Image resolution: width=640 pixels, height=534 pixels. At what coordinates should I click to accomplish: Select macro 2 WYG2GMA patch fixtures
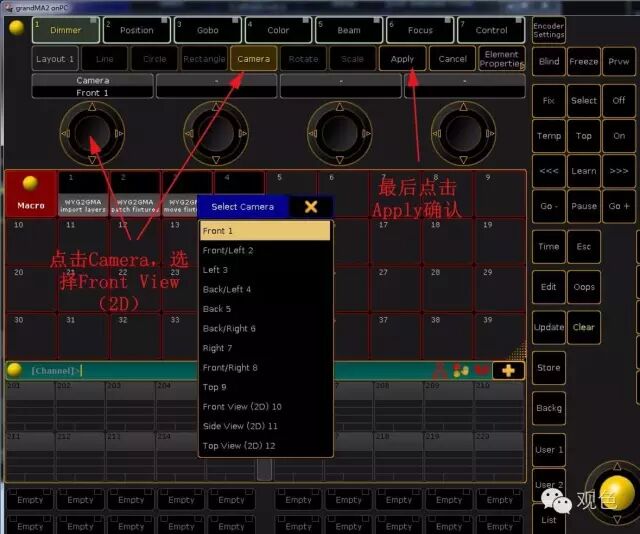[135, 194]
